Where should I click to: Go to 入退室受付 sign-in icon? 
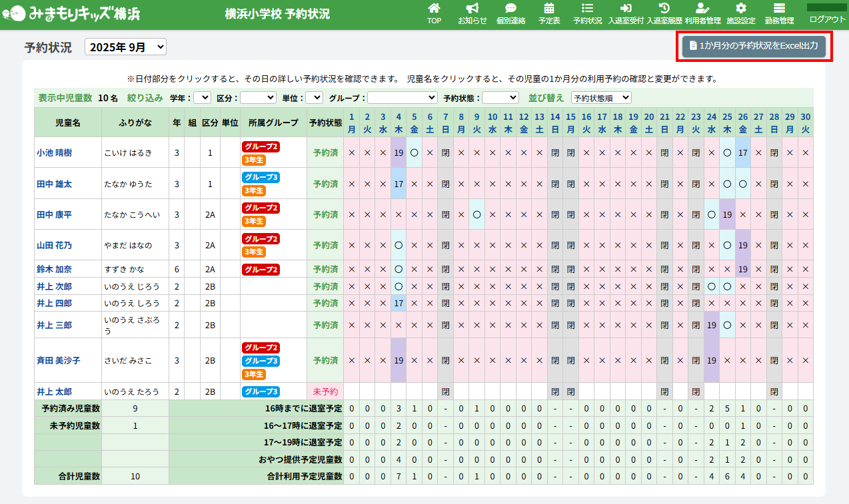[x=625, y=9]
